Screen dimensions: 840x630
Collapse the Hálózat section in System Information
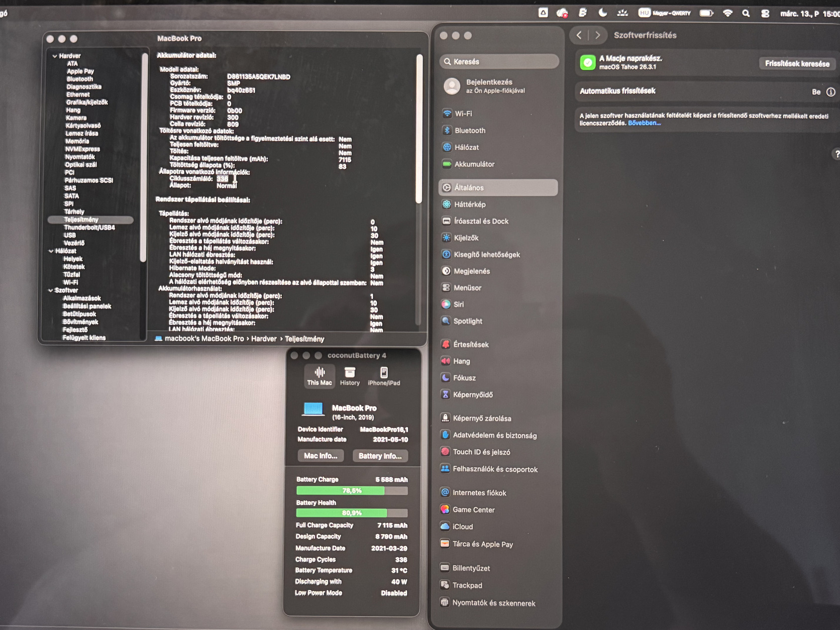click(x=51, y=251)
